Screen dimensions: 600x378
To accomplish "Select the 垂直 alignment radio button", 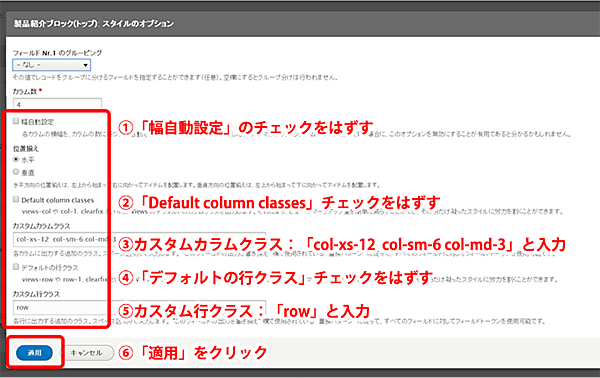I will [16, 172].
